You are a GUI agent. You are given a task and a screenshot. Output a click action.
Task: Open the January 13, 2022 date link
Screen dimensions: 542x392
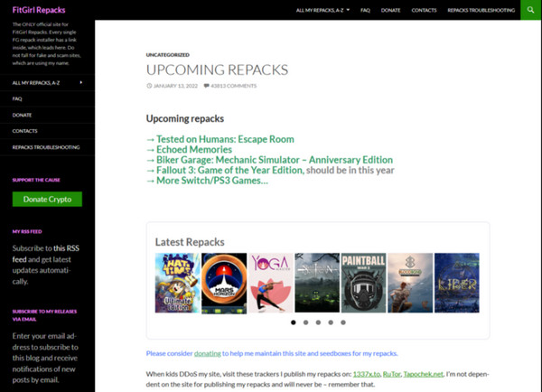pos(175,86)
